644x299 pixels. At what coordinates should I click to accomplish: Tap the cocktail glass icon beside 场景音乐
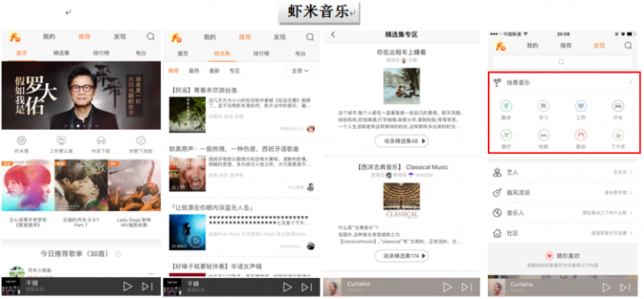tap(497, 83)
